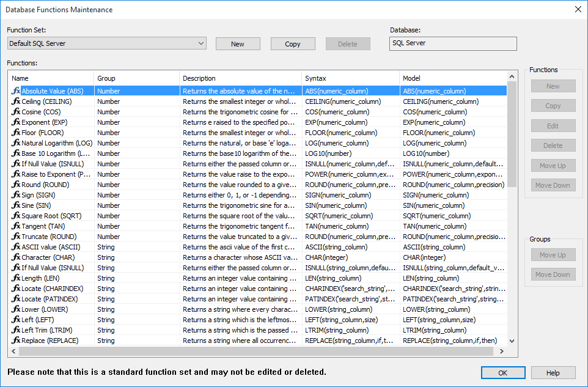Click the fx icon beside Ceiling (CEILING)
This screenshot has height=387, width=588.
click(16, 101)
